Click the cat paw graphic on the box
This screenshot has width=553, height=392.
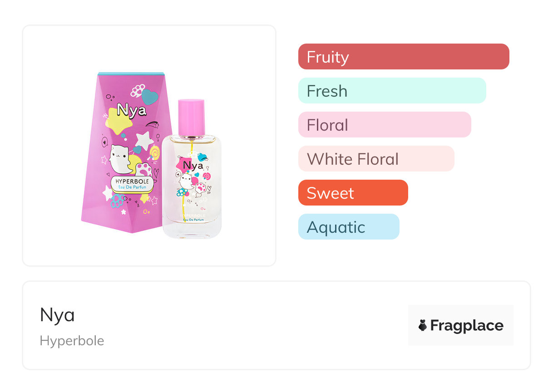(x=143, y=170)
